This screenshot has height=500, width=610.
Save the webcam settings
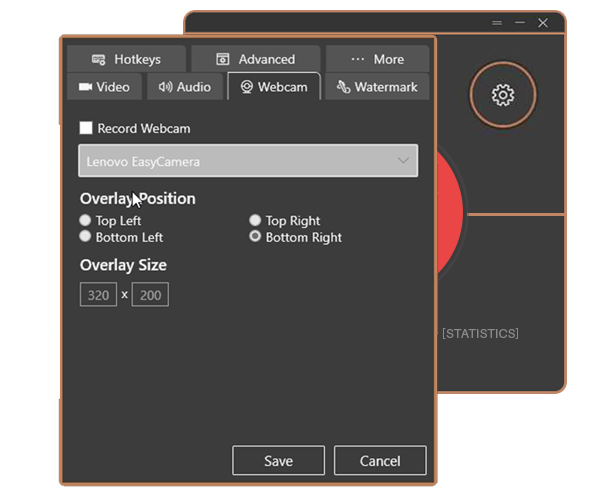click(x=279, y=460)
